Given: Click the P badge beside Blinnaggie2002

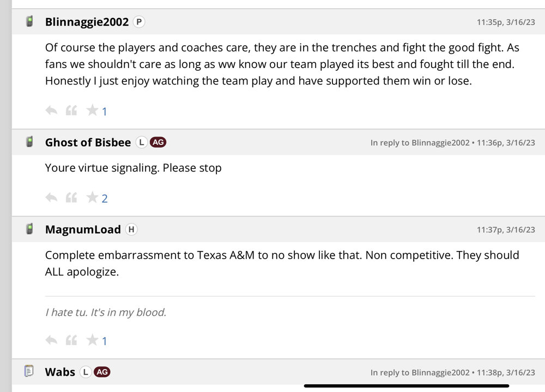Looking at the screenshot, I should [x=139, y=22].
